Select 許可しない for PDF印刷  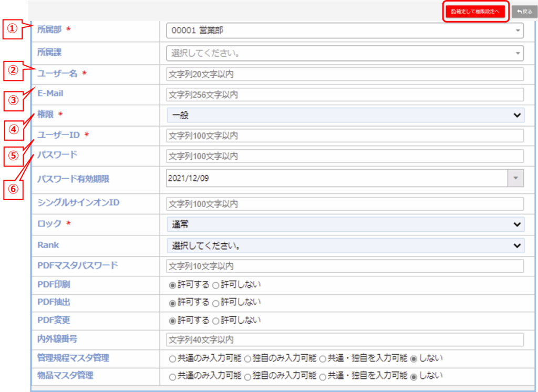[x=215, y=285]
